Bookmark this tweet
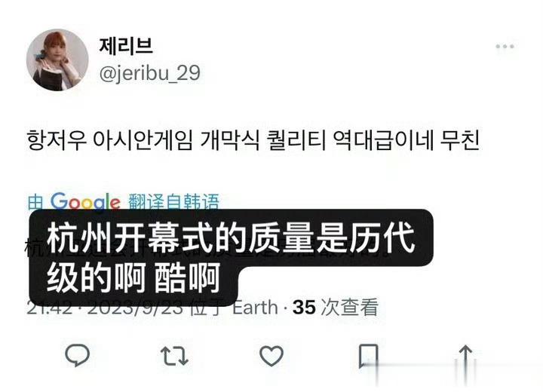This screenshot has width=543, height=392. pos(369,356)
